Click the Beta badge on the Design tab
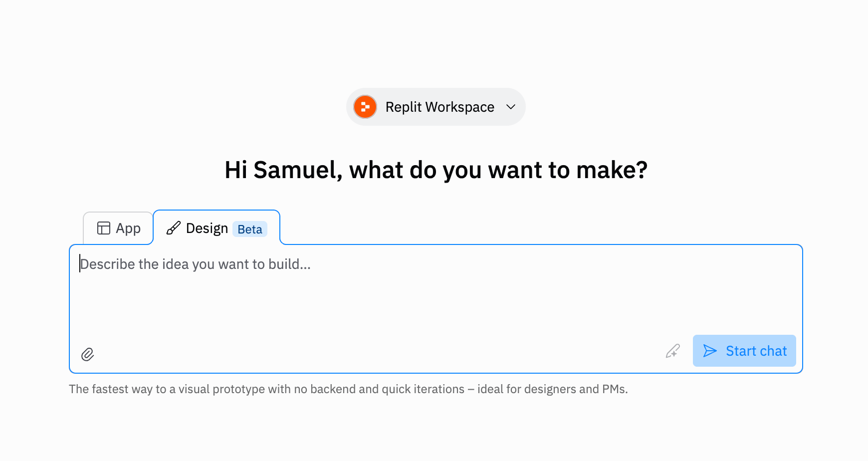 pos(249,229)
